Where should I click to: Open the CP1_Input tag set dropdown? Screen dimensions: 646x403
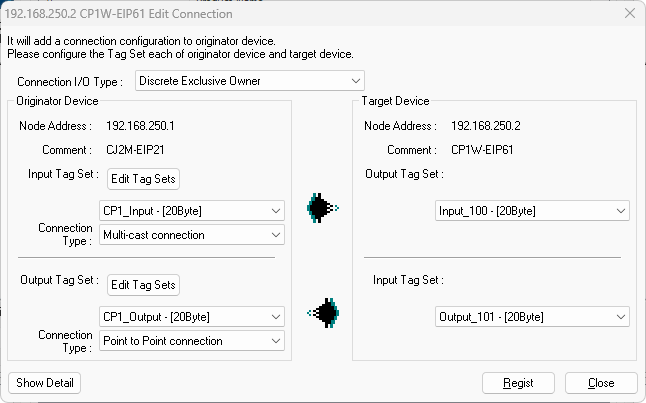pos(192,211)
